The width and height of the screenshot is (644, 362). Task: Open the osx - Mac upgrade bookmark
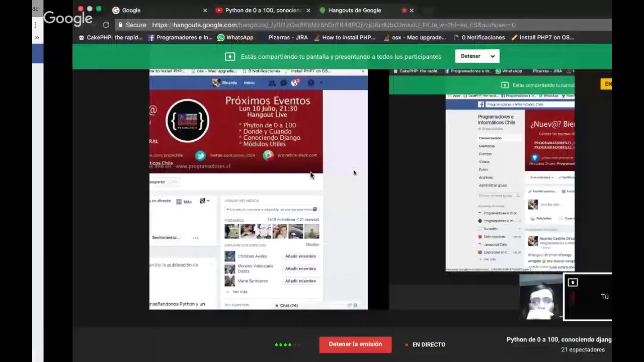pyautogui.click(x=414, y=37)
